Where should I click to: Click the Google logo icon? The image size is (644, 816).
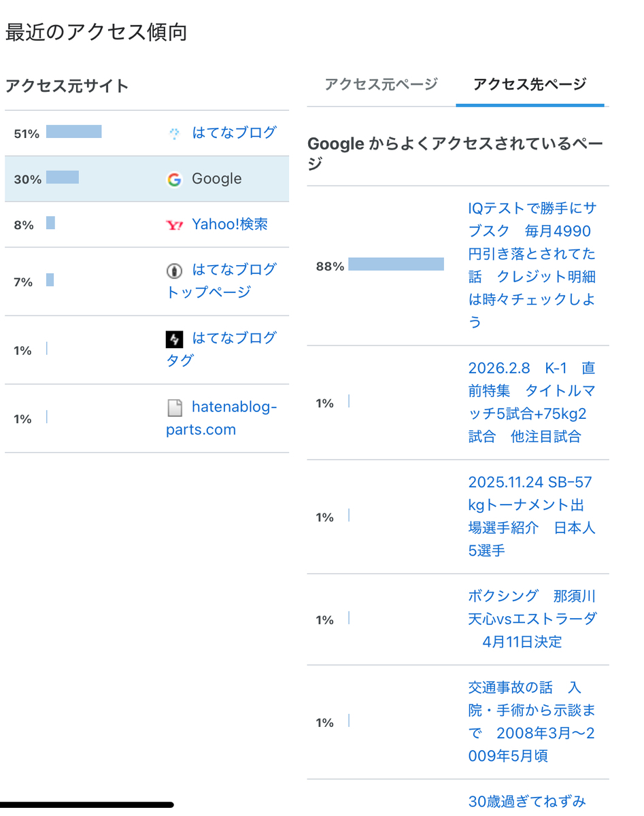click(174, 180)
